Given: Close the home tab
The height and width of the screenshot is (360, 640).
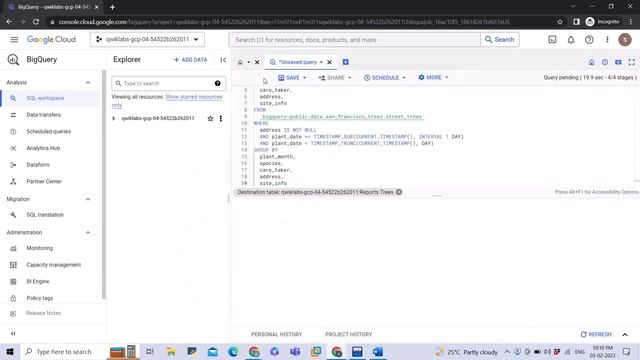Looking at the screenshot, I should click(257, 62).
